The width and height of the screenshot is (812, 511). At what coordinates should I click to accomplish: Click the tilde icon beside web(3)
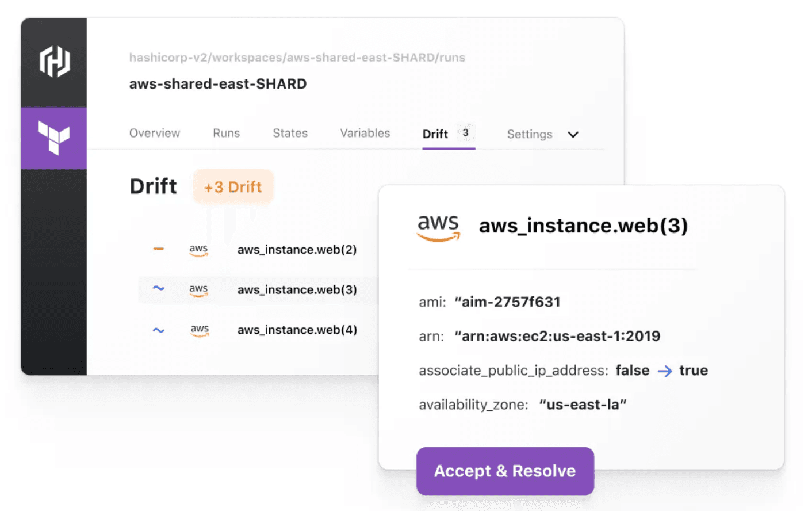point(158,288)
